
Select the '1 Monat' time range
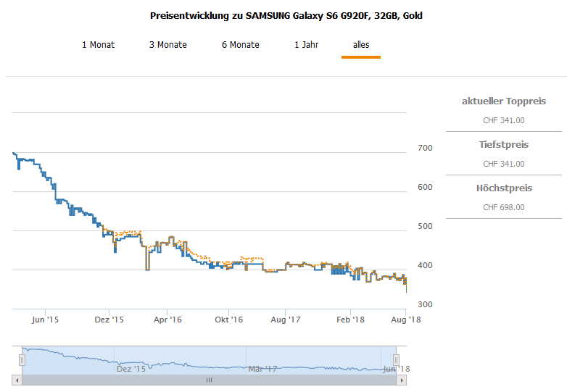(x=98, y=45)
